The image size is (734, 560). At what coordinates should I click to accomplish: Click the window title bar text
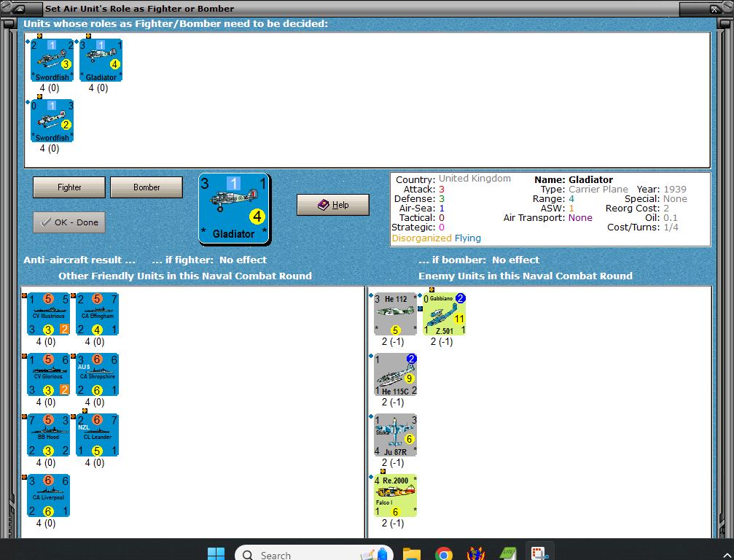[139, 9]
